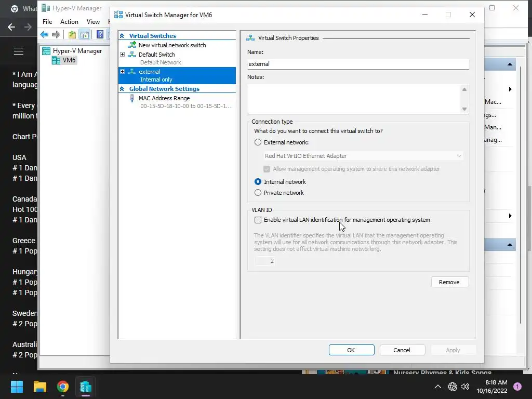
Task: Collapse the lower Actions pane section arrow
Action: [510, 245]
